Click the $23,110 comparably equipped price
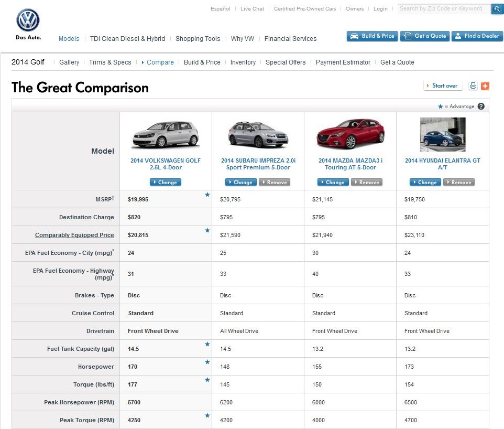This screenshot has width=504, height=429. 414,235
